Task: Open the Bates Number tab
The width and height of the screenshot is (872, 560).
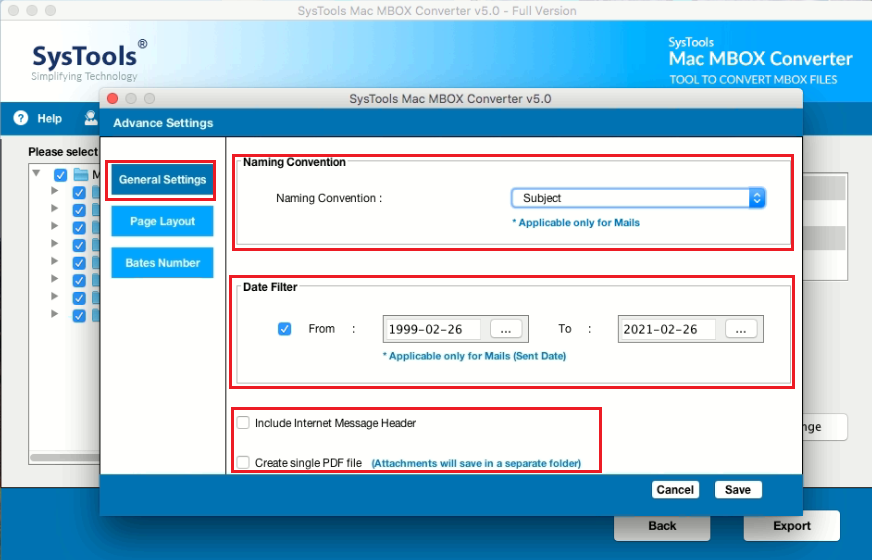Action: coord(162,263)
